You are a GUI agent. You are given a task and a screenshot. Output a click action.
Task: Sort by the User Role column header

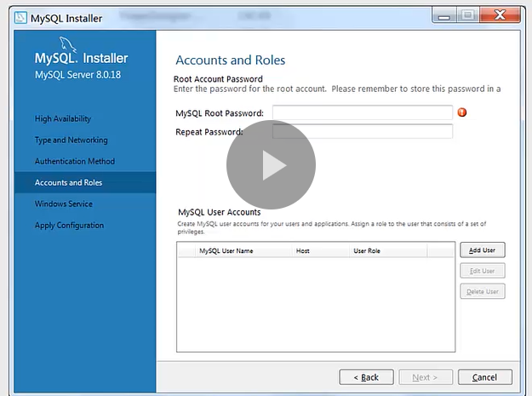coord(388,250)
